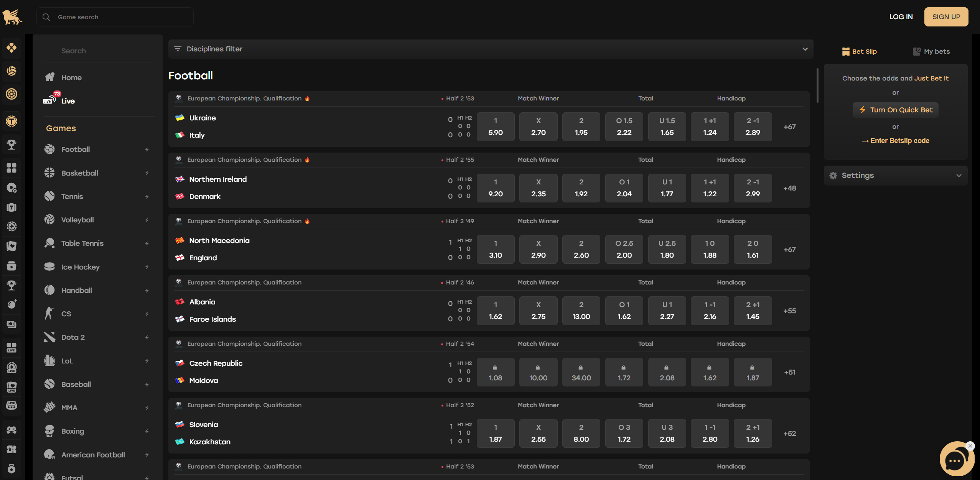This screenshot has height=480, width=980.
Task: Click Game search input field
Action: (x=114, y=17)
